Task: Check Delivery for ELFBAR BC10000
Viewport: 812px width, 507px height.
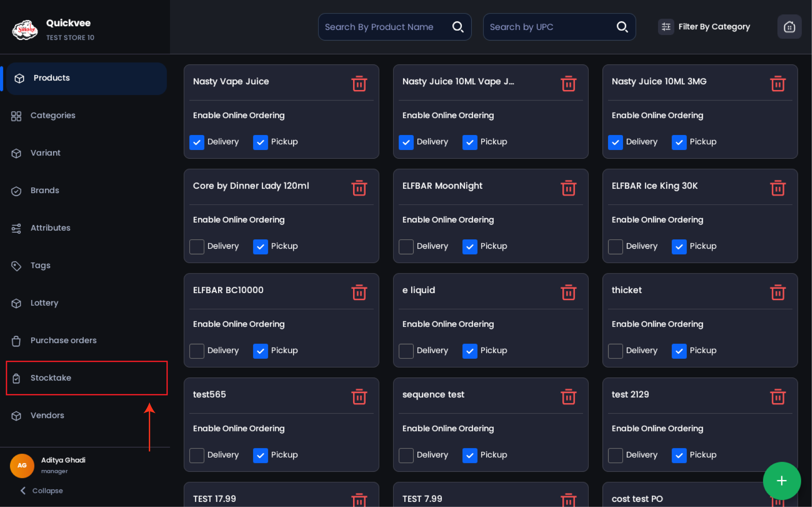Action: tap(197, 351)
